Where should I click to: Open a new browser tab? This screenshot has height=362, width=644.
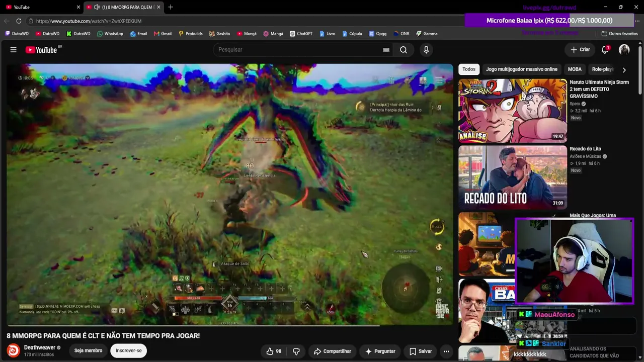(171, 7)
